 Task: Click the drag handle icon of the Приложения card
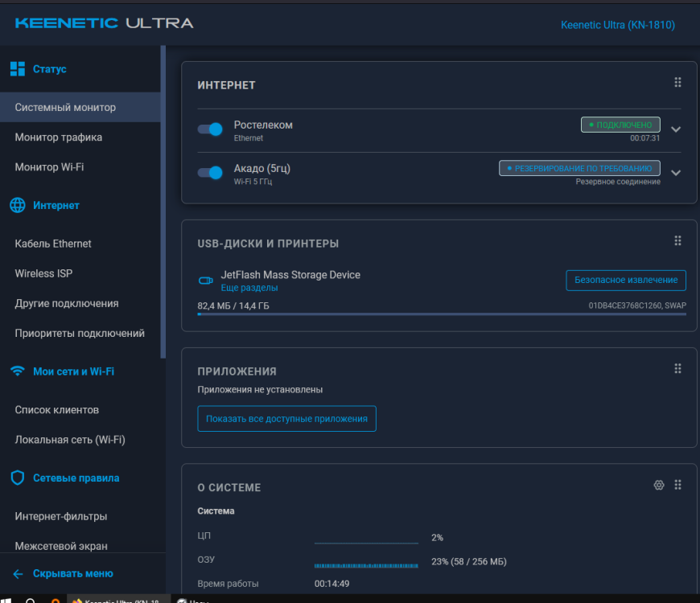[677, 368]
